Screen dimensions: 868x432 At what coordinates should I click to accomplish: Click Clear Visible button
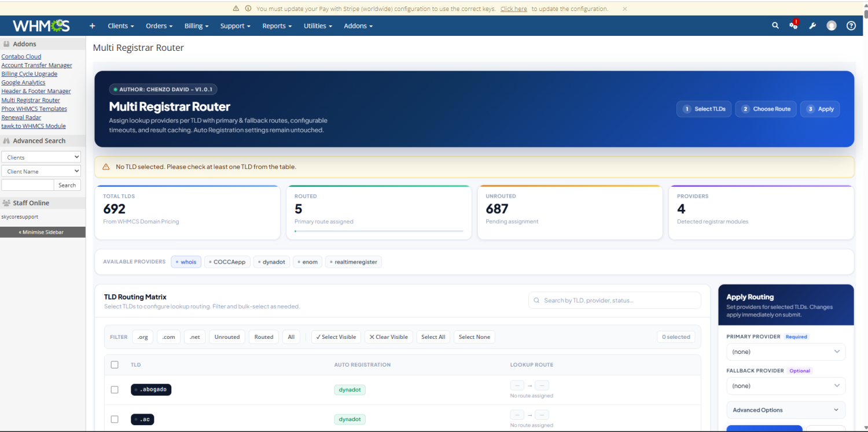(x=388, y=337)
